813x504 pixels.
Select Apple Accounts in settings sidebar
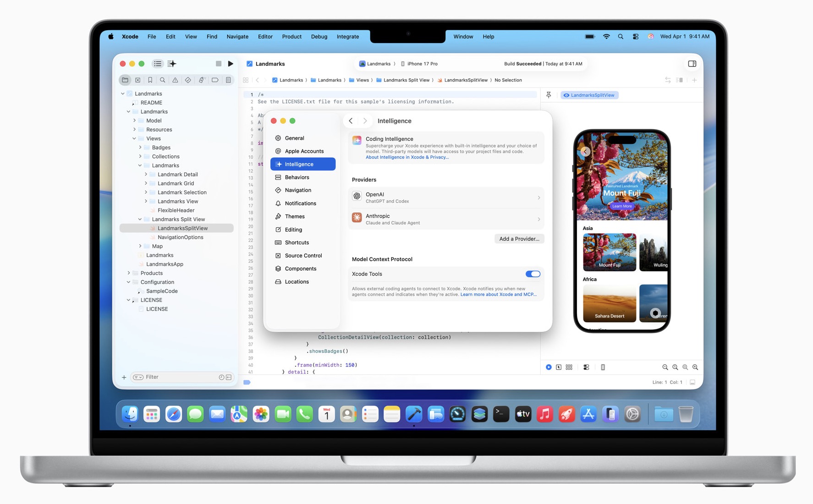pos(303,151)
